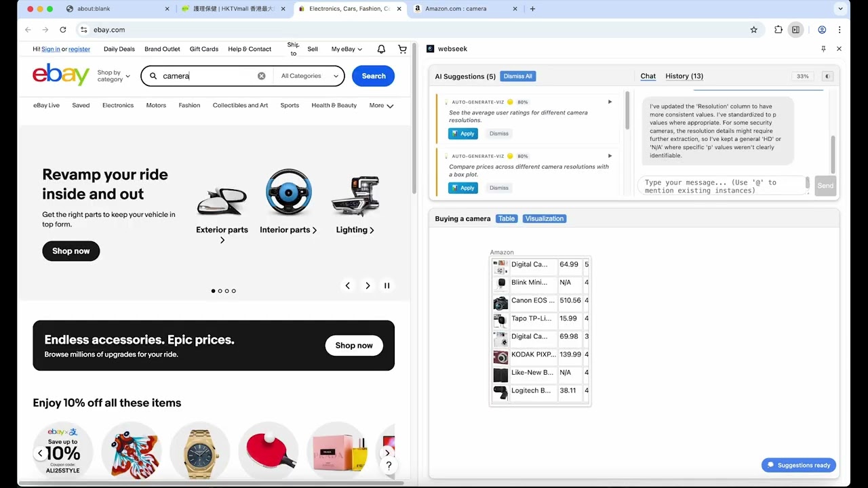Image resolution: width=868 pixels, height=488 pixels.
Task: Expand the box plot suggestion arrow
Action: (x=610, y=156)
